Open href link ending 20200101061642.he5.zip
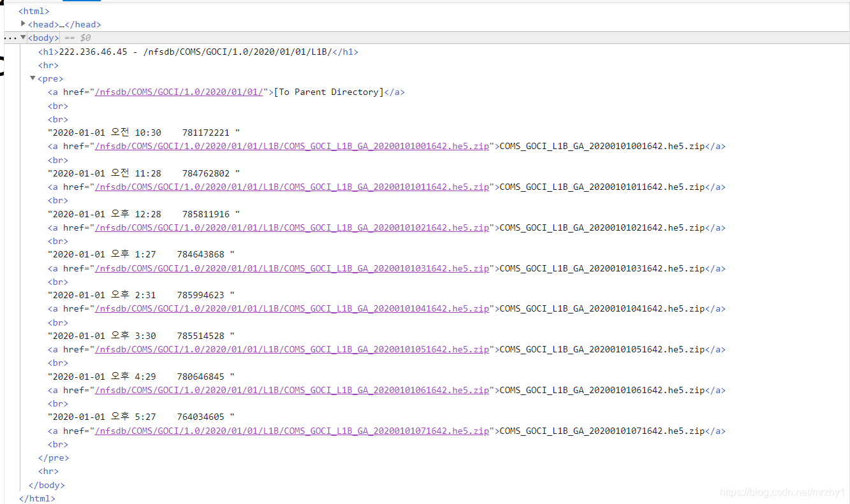 pyautogui.click(x=292, y=391)
